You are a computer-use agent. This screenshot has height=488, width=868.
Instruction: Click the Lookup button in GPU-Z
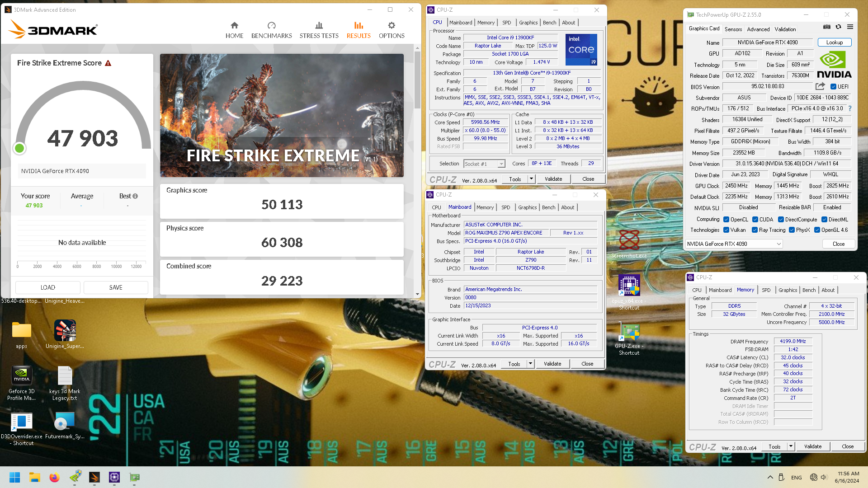835,42
